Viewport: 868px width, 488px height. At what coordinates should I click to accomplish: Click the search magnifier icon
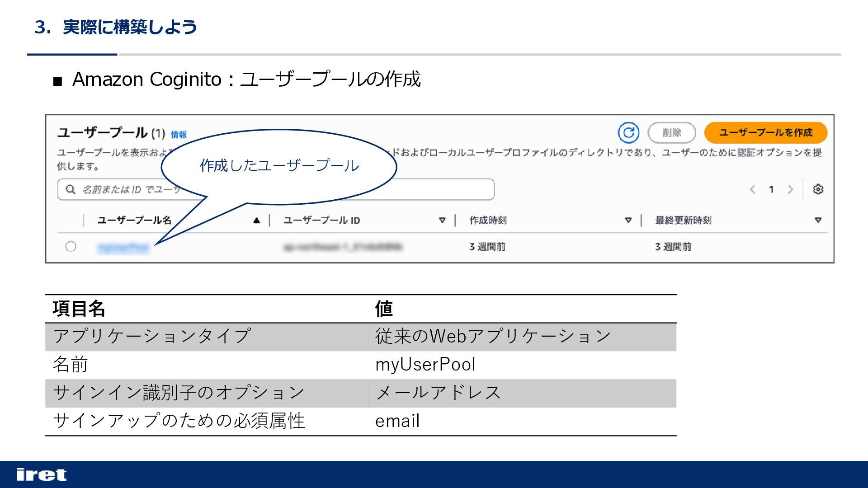[71, 189]
